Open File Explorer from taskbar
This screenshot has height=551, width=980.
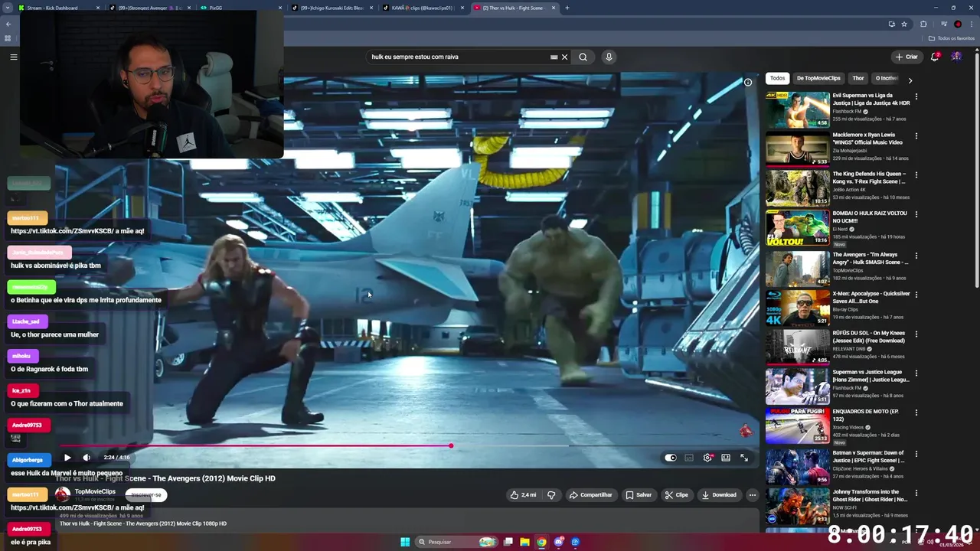click(524, 542)
